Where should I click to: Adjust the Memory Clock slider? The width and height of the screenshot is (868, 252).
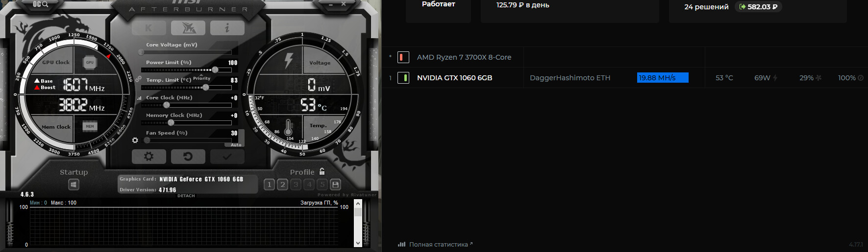186,123
